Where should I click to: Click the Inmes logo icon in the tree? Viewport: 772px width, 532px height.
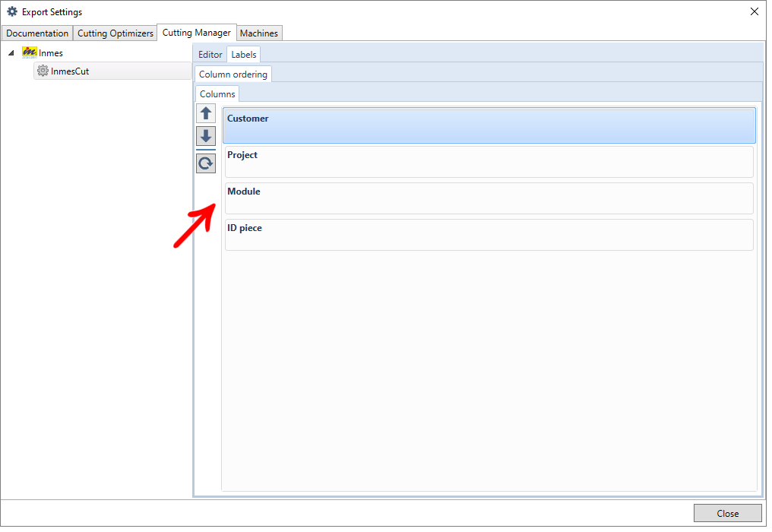point(30,52)
